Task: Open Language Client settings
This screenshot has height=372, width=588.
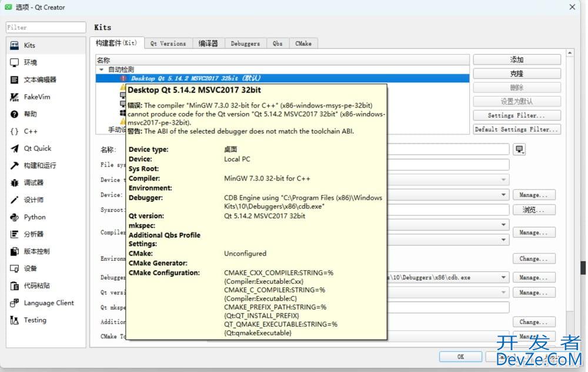Action: (x=46, y=303)
